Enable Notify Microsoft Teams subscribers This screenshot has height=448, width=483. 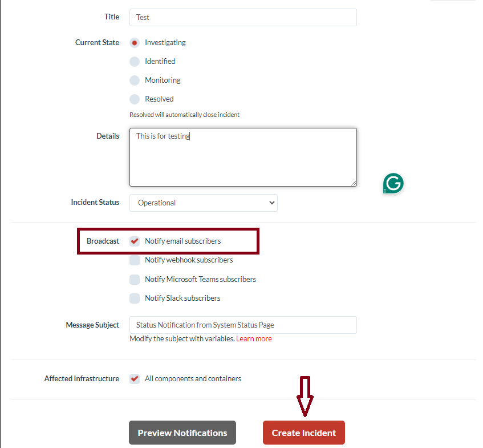[x=134, y=279]
